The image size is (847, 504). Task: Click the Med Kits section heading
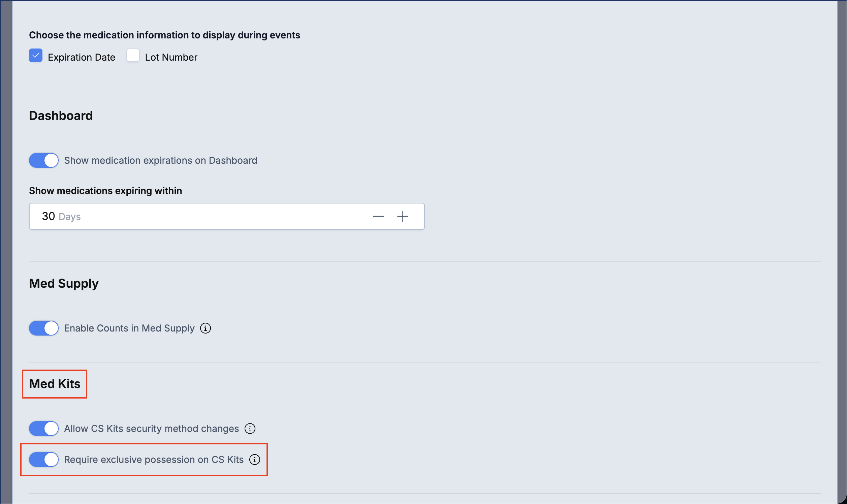tap(55, 384)
